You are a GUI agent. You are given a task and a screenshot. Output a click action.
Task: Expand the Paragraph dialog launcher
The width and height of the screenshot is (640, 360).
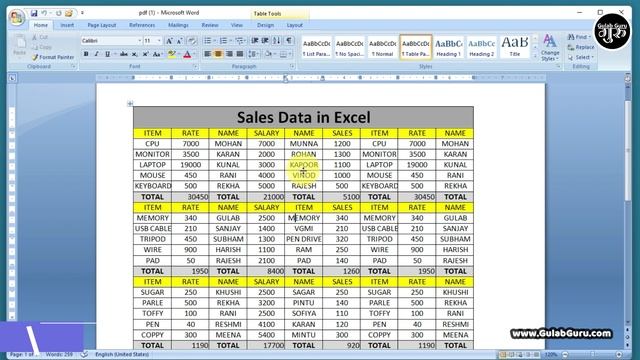click(292, 67)
